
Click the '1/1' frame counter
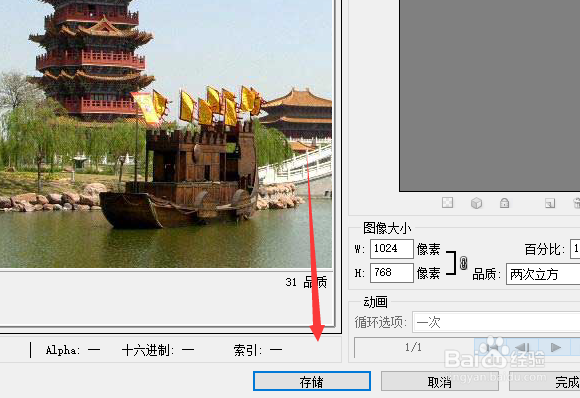point(413,347)
